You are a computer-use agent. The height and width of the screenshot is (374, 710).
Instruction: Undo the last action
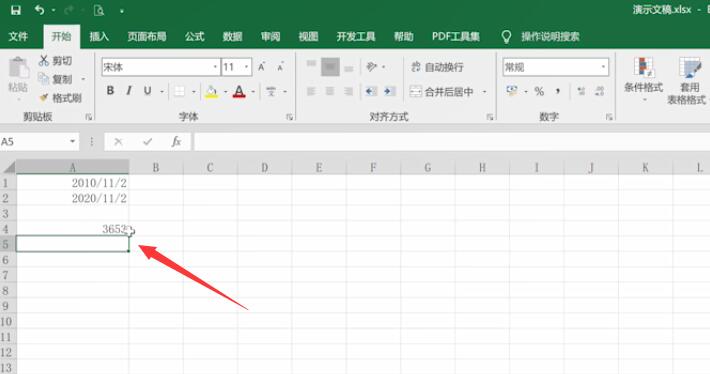click(40, 10)
